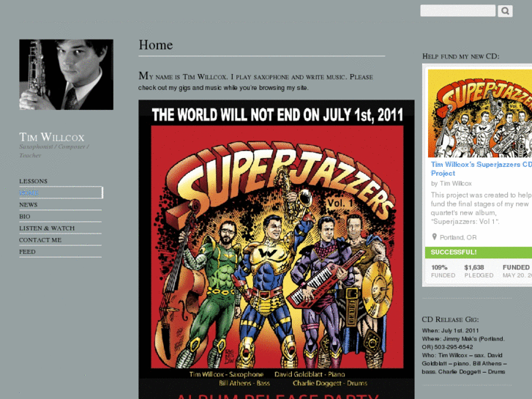Go to the News page
532x399 pixels.
coord(29,204)
